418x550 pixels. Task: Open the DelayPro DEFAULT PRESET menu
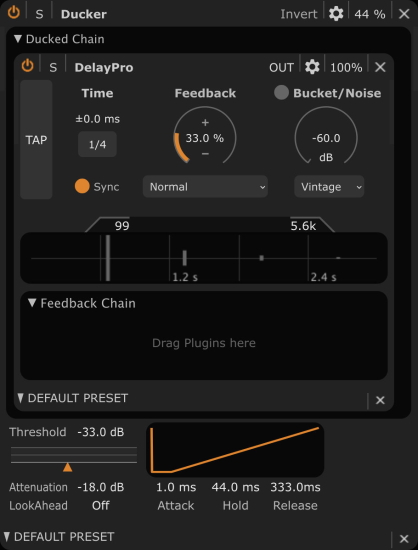[73, 398]
